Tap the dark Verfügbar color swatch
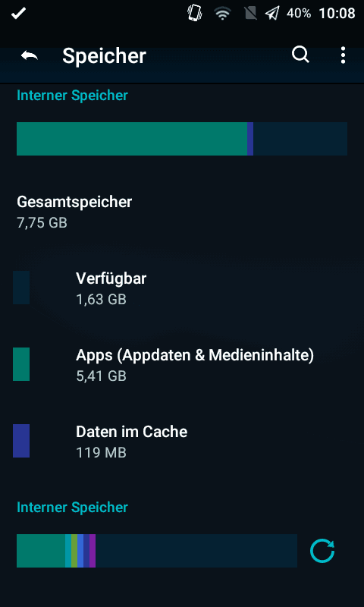The width and height of the screenshot is (364, 607). tap(21, 288)
